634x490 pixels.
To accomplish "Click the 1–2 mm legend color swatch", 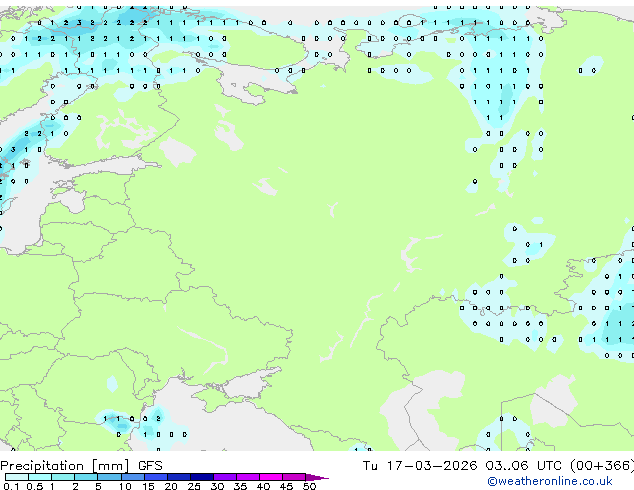I will [x=63, y=477].
